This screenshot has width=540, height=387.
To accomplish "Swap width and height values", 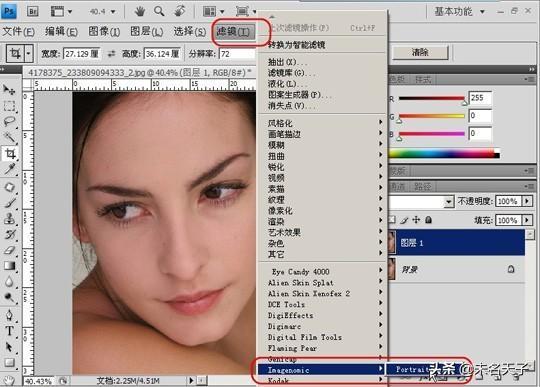I will point(111,54).
